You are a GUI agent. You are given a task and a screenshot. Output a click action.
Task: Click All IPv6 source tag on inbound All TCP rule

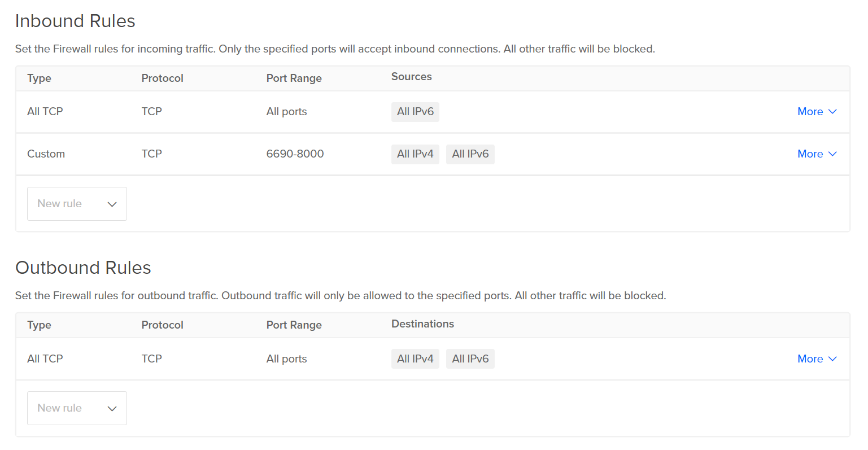click(415, 112)
